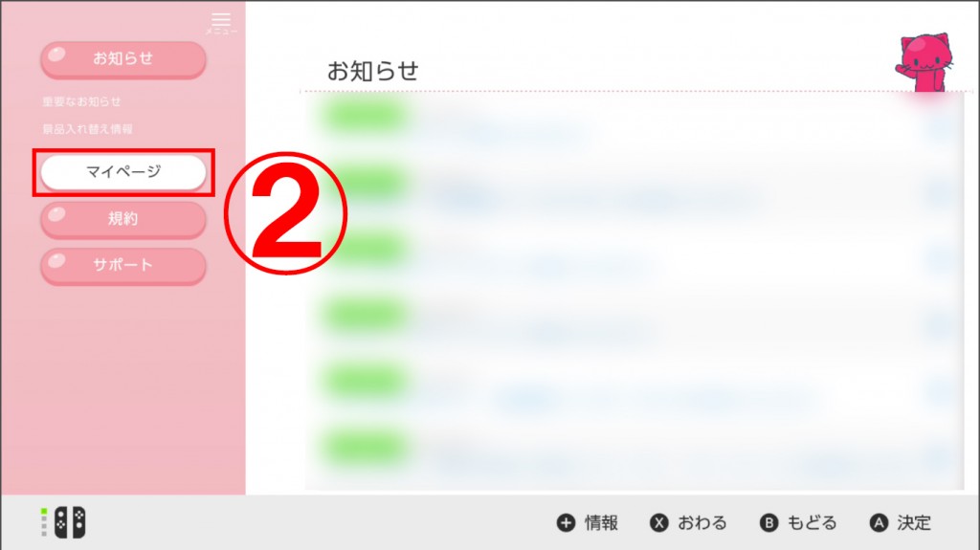The width and height of the screenshot is (980, 550).
Task: Click the X おわる button icon
Action: [658, 522]
